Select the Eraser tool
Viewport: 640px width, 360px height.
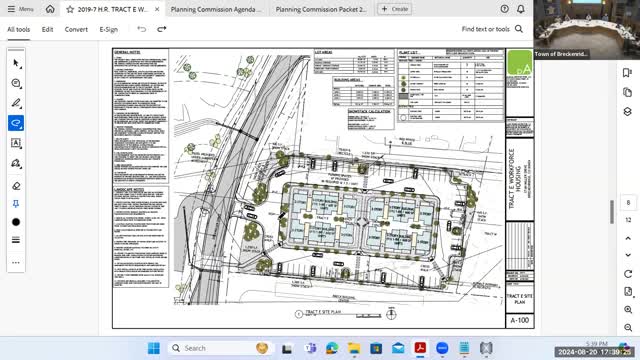pos(16,186)
